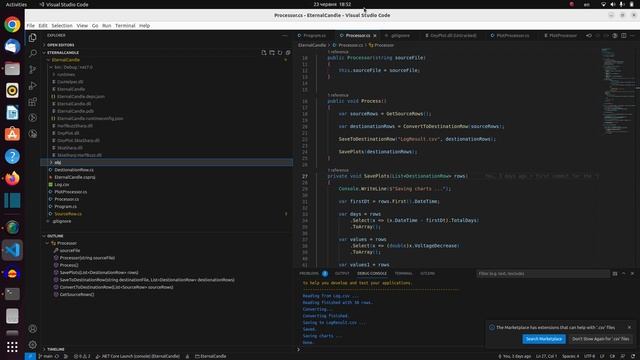Click the panel filter options icon
Screen dimensions: 640x360
click(615, 273)
